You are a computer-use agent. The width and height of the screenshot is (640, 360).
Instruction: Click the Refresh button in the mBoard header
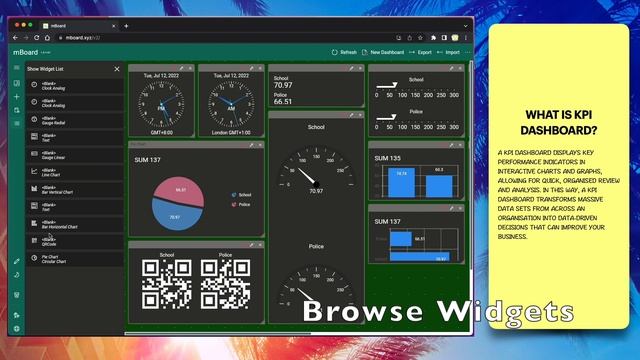[x=344, y=52]
